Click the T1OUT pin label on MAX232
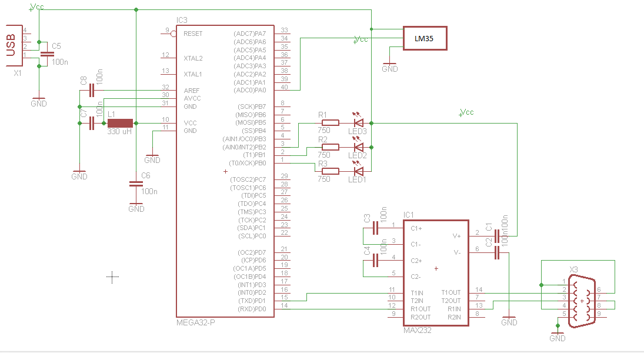 (451, 292)
